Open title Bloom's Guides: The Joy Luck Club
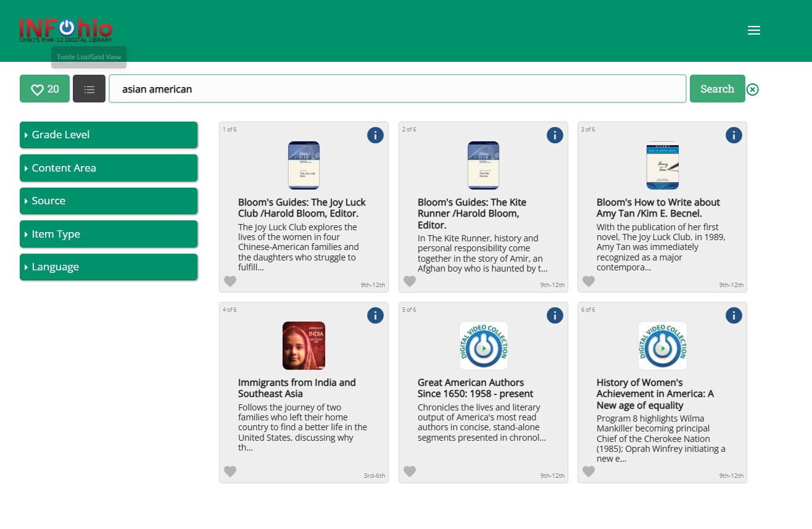 pyautogui.click(x=302, y=208)
